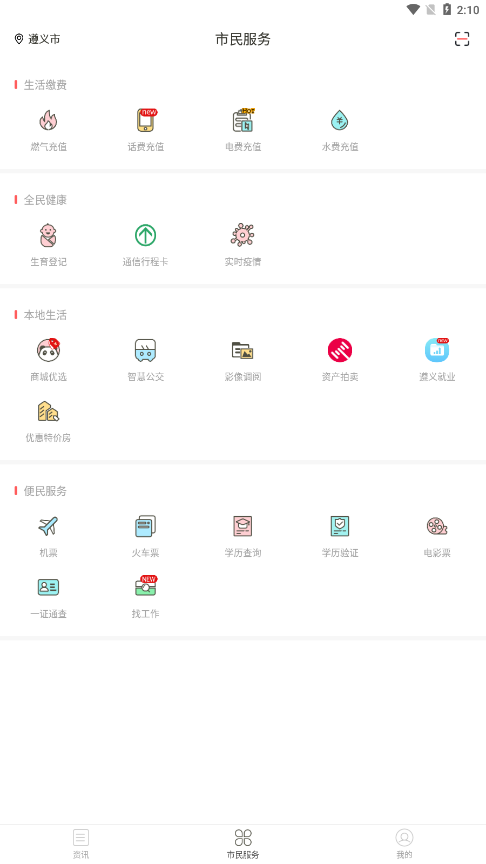
Task: Switch to the 资讯 news tab
Action: (x=81, y=844)
